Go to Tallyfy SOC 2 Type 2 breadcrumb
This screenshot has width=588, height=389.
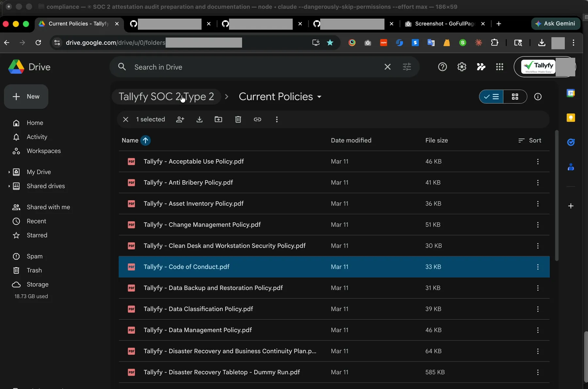coord(166,97)
